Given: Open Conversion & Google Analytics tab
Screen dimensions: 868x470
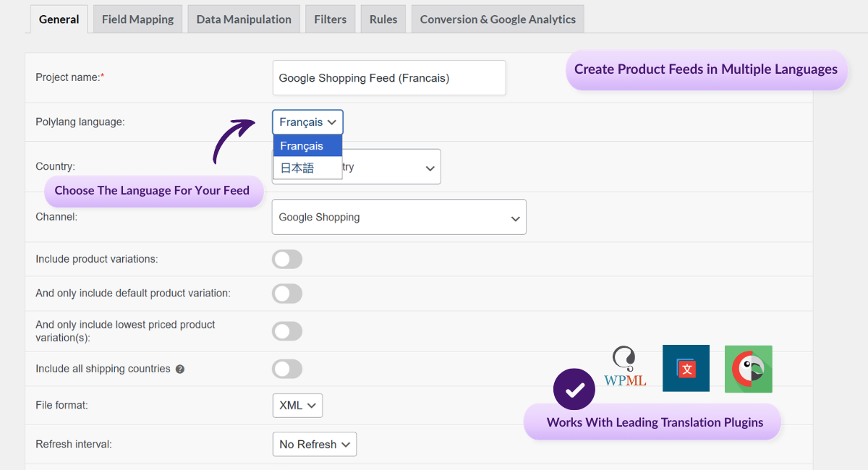Looking at the screenshot, I should pos(498,20).
